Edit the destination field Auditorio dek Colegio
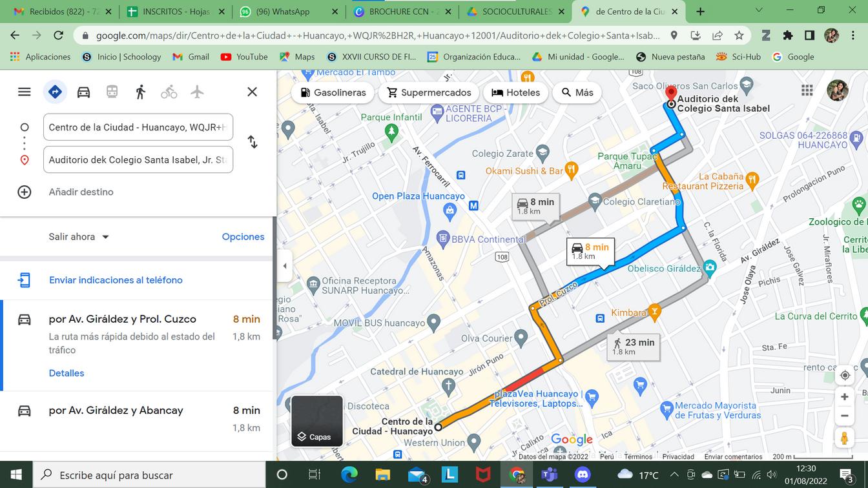Viewport: 868px width, 488px height. point(138,159)
